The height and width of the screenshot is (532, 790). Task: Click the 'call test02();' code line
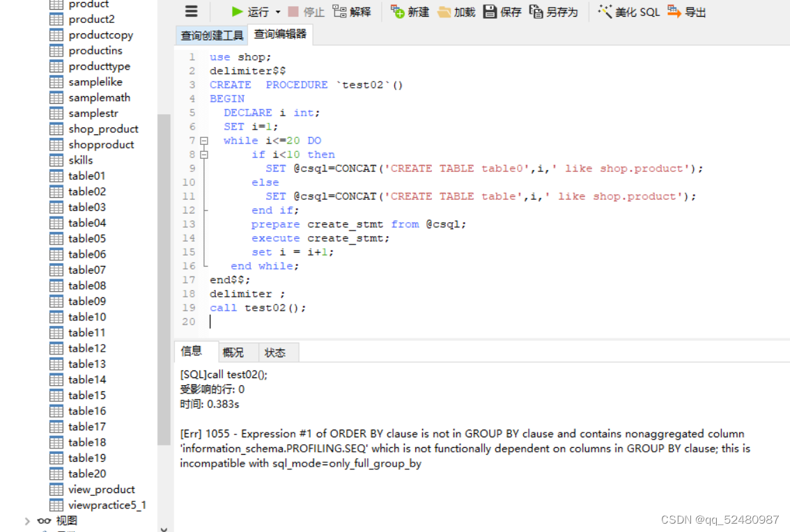[x=258, y=308]
